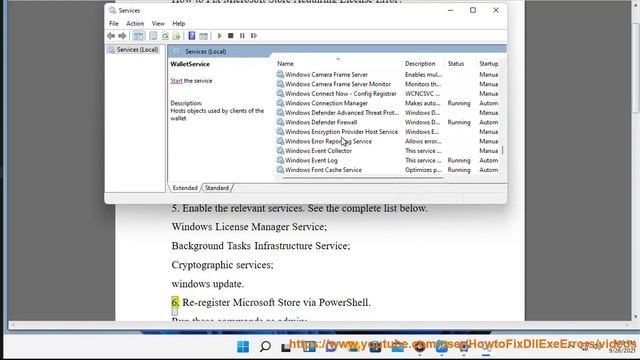Open Help using blue question-mark icon
This screenshot has height=360, width=640.
(x=191, y=36)
